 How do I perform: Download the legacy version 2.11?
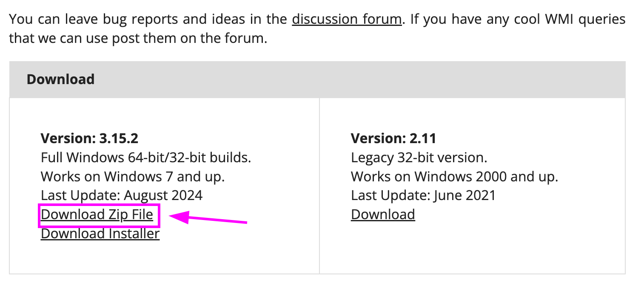coord(382,214)
